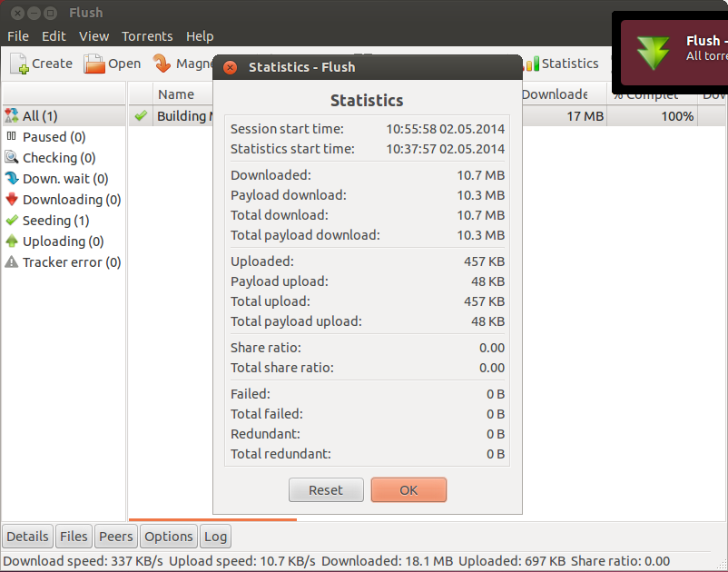Confirm the Statistics dialog with OK
This screenshot has height=572, width=728.
pos(408,490)
